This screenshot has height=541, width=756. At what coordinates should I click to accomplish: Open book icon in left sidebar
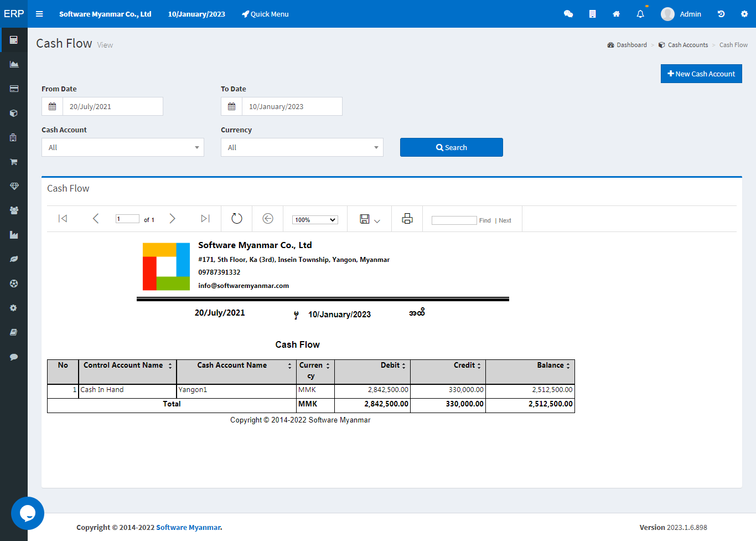click(x=14, y=332)
